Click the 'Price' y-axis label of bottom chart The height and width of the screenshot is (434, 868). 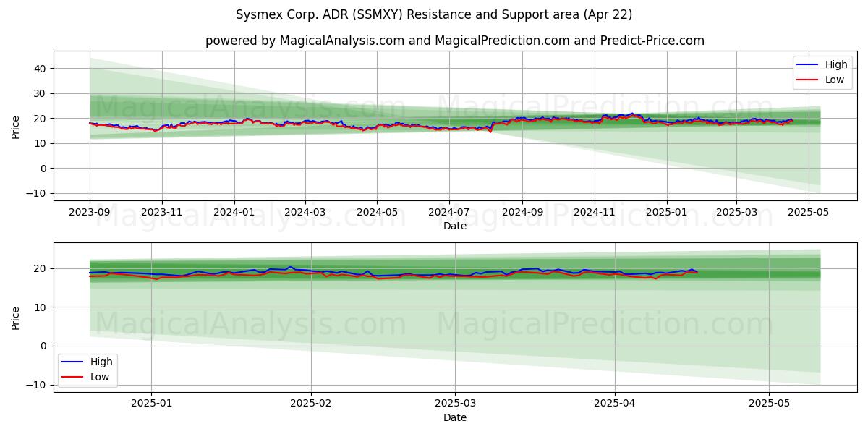pyautogui.click(x=16, y=318)
